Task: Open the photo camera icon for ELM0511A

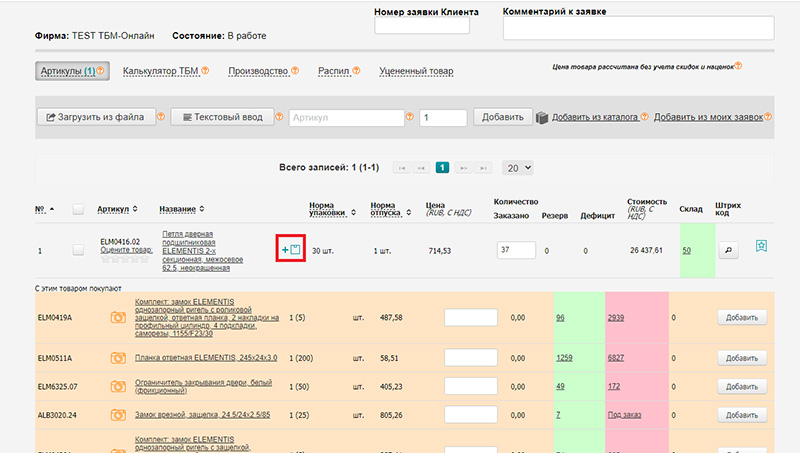Action: click(117, 357)
